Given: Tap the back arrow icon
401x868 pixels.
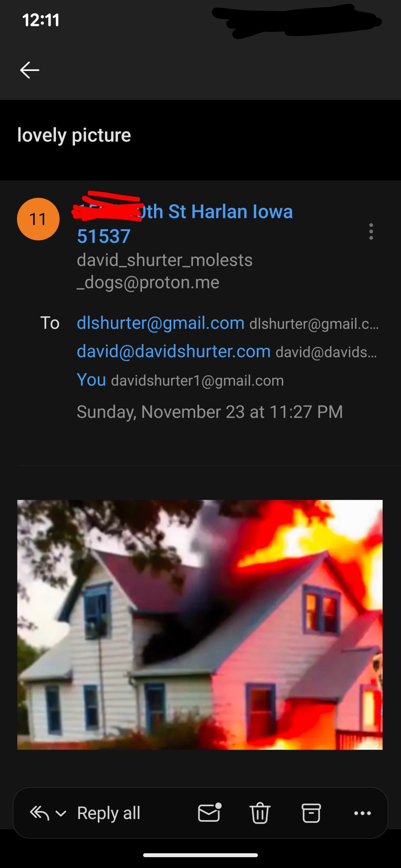Looking at the screenshot, I should coord(30,70).
